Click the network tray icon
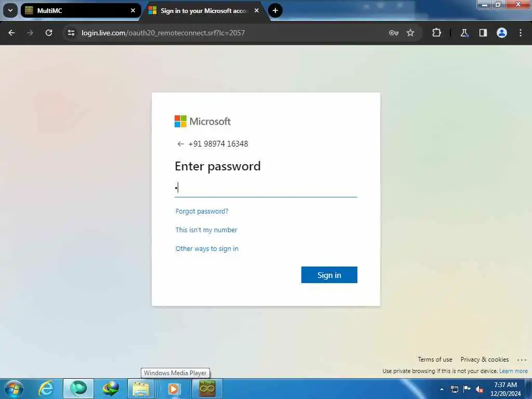This screenshot has height=399, width=532. tap(454, 389)
